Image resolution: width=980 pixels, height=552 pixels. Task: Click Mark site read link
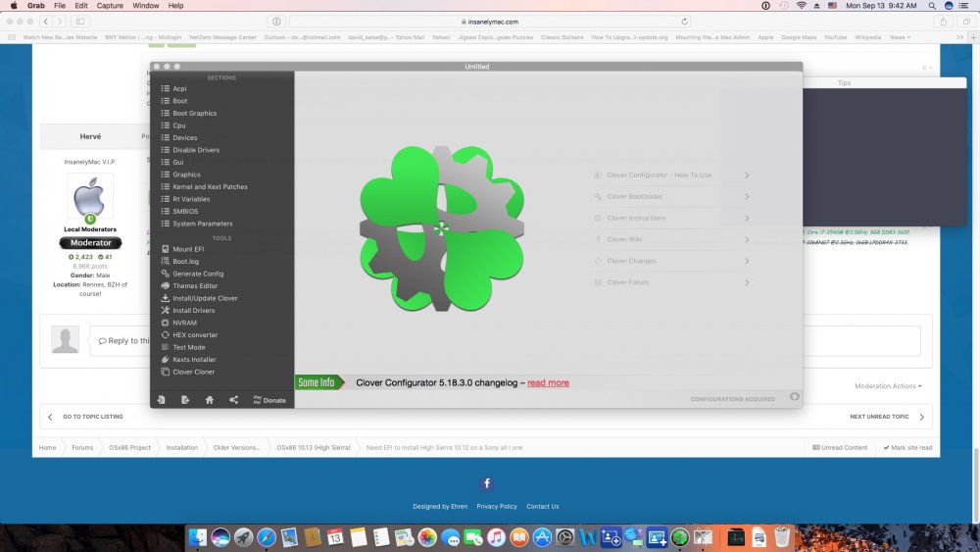point(907,448)
